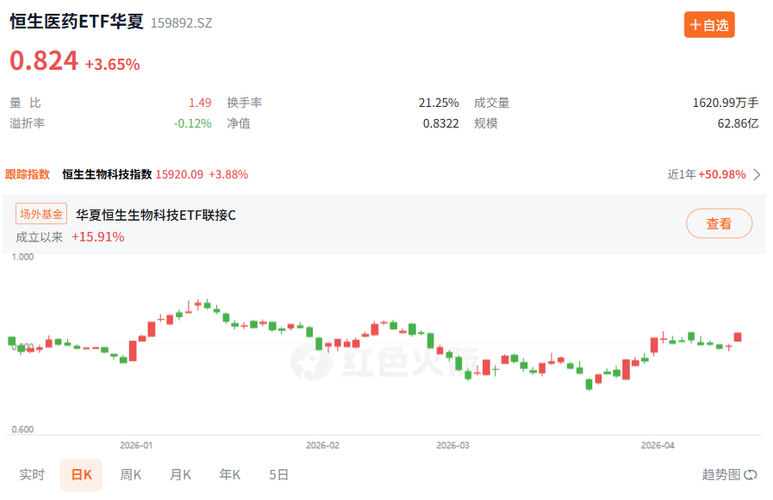Viewport: 773px width, 500px height.
Task: Click the 场外基金 tag label
Action: coord(41,214)
